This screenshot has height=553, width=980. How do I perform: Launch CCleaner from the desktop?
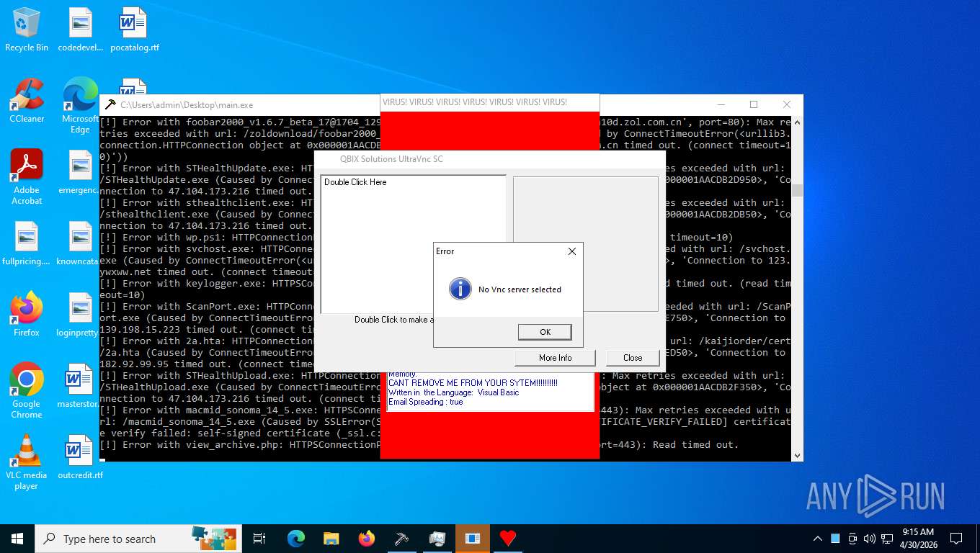(27, 101)
